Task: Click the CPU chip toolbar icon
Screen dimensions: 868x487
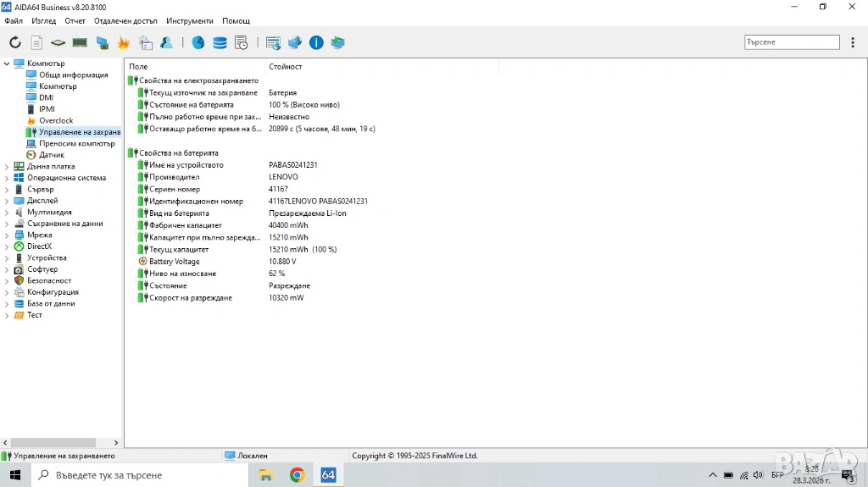Action: point(58,42)
